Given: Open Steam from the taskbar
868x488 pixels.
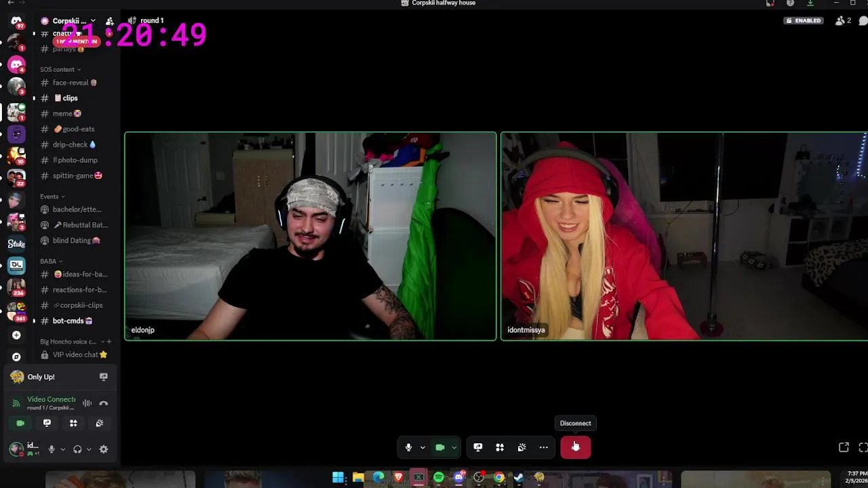Looking at the screenshot, I should point(519,477).
